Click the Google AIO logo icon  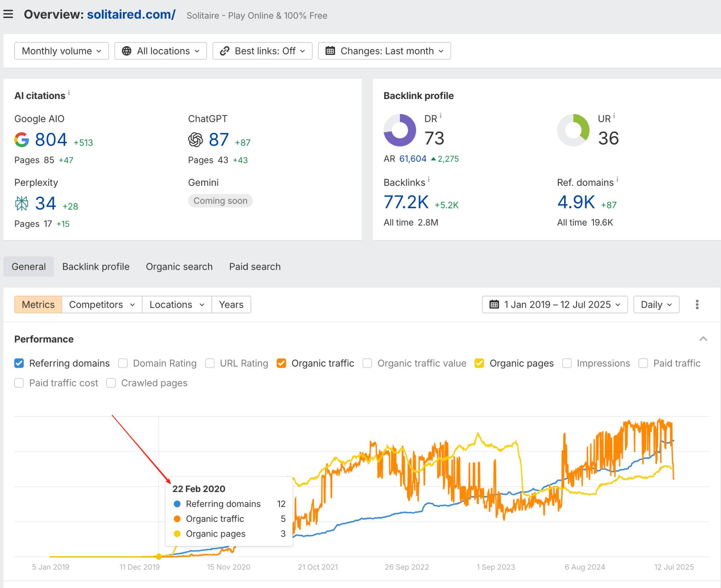[x=22, y=140]
